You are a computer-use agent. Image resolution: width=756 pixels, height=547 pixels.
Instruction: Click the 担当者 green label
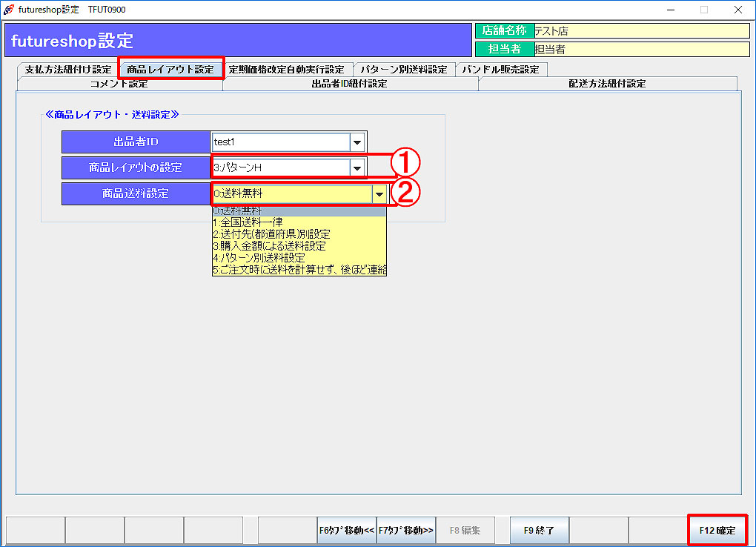[x=505, y=49]
